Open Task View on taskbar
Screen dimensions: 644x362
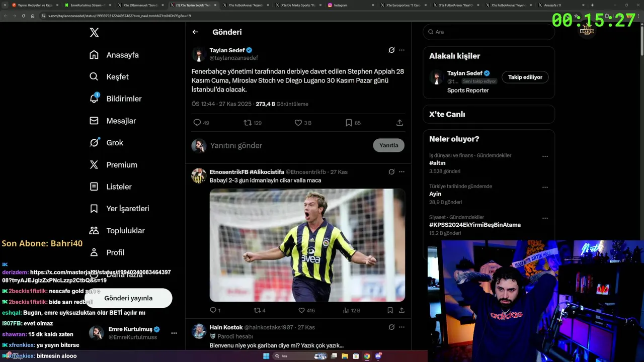point(334,356)
